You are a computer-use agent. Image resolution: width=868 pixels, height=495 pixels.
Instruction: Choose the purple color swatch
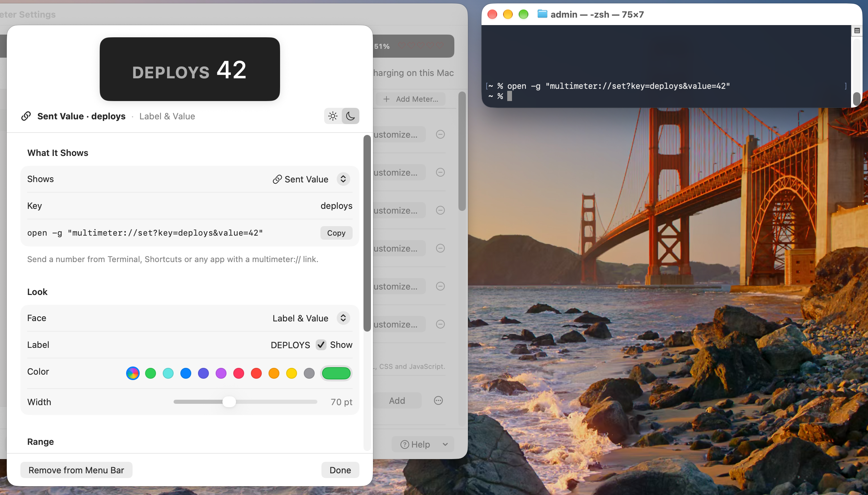(221, 373)
